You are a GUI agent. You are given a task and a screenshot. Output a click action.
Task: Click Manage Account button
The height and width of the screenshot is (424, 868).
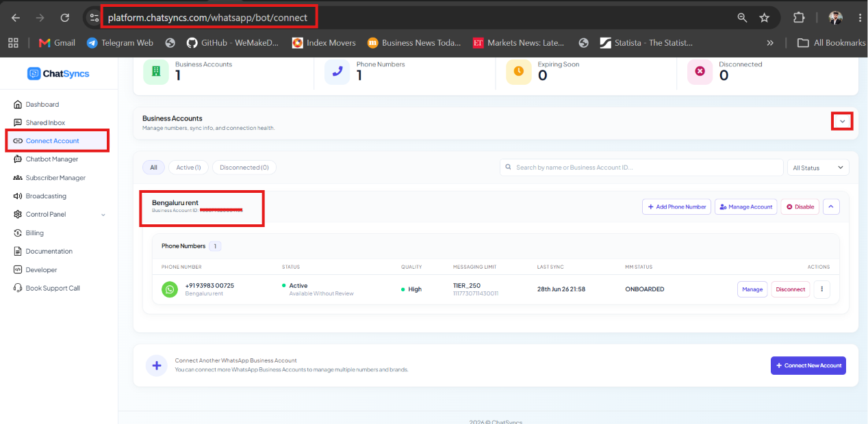tap(746, 207)
